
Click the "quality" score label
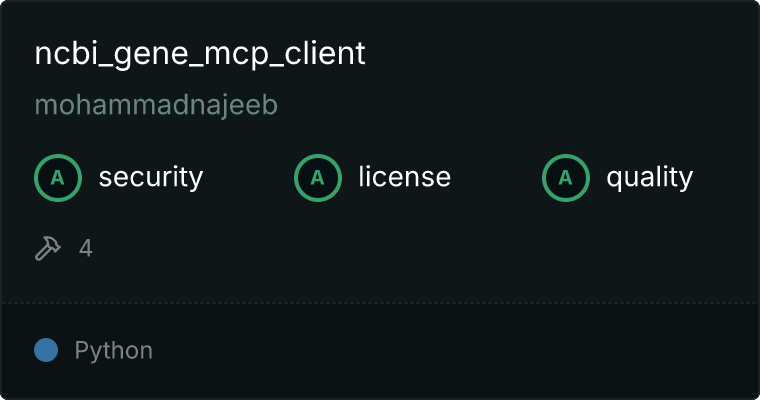click(649, 177)
